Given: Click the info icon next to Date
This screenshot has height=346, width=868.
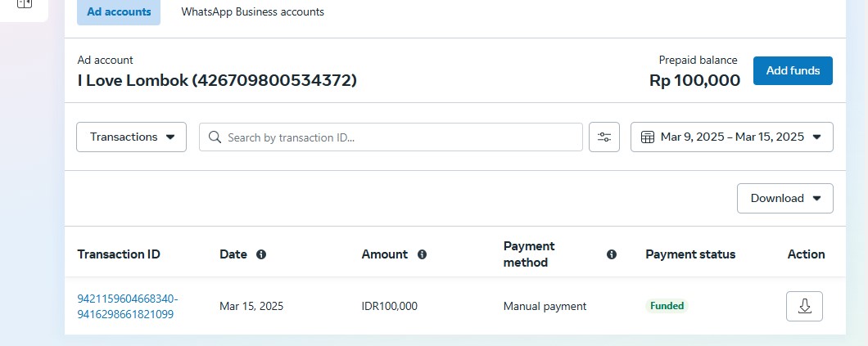Looking at the screenshot, I should coord(261,254).
